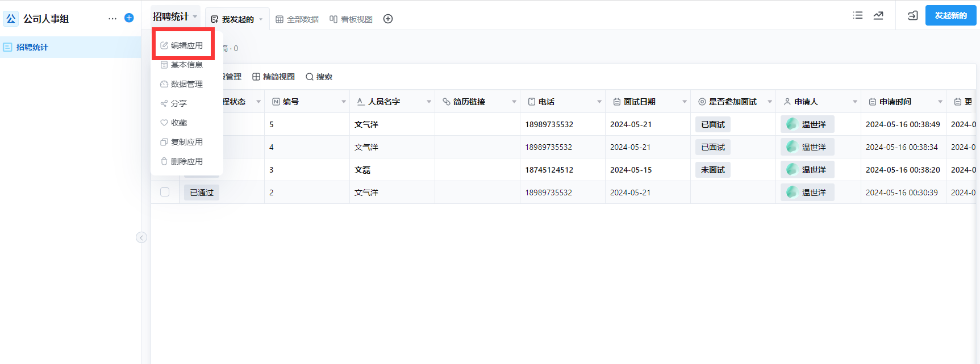Click the blue plus icon beside 公司人事组
This screenshot has height=364, width=980.
[x=129, y=18]
